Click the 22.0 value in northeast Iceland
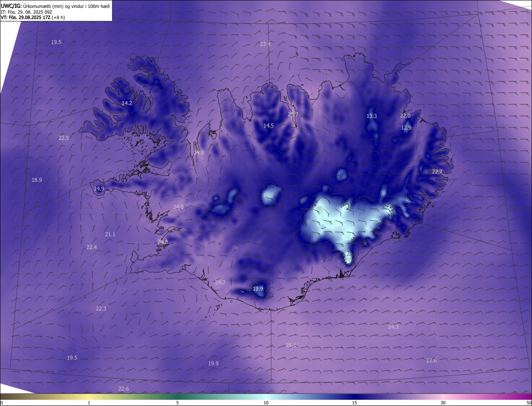 click(405, 115)
